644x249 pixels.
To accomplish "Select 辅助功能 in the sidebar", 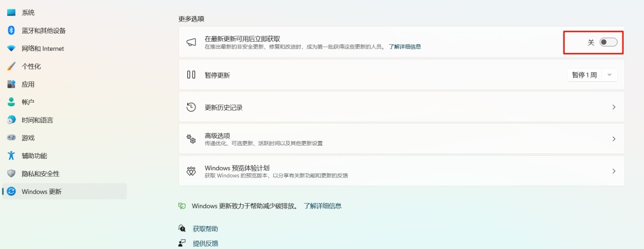I will click(64, 156).
